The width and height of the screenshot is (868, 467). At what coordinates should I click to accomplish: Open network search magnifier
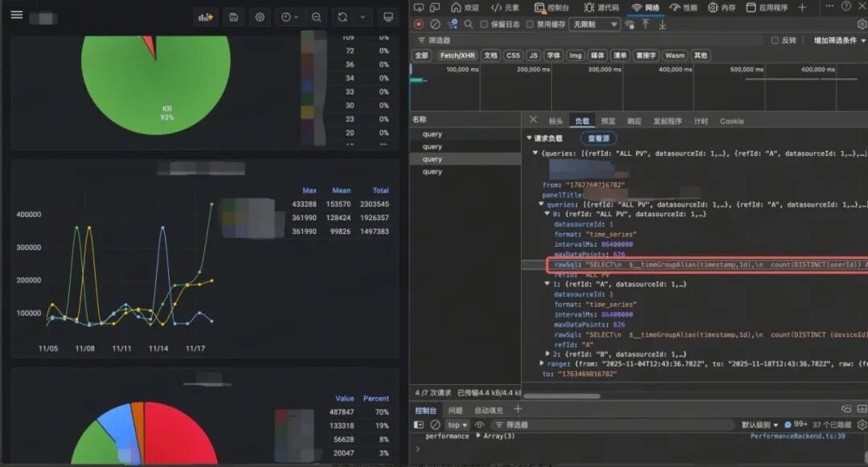[469, 24]
